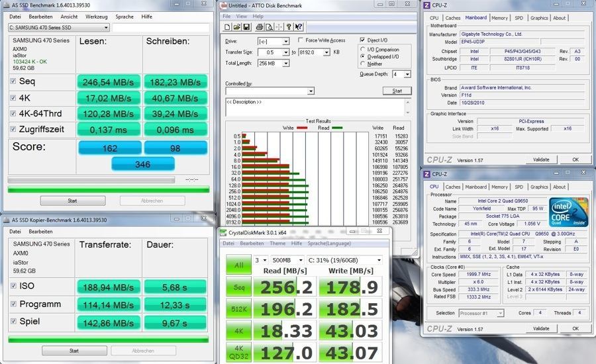Click the red Write legend swatch in ATTO
This screenshot has height=364, width=596.
pyautogui.click(x=302, y=128)
